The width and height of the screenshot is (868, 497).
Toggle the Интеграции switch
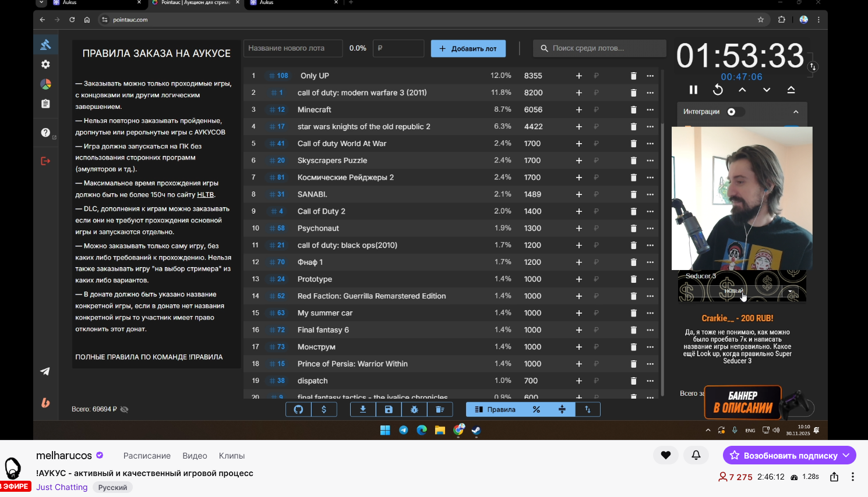(735, 112)
